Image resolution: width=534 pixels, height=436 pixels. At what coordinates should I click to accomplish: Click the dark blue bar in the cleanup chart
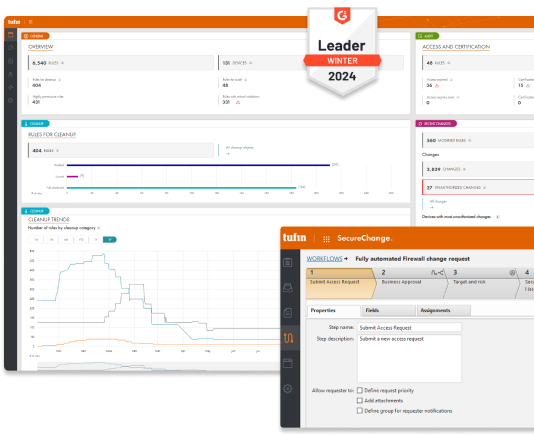point(199,165)
